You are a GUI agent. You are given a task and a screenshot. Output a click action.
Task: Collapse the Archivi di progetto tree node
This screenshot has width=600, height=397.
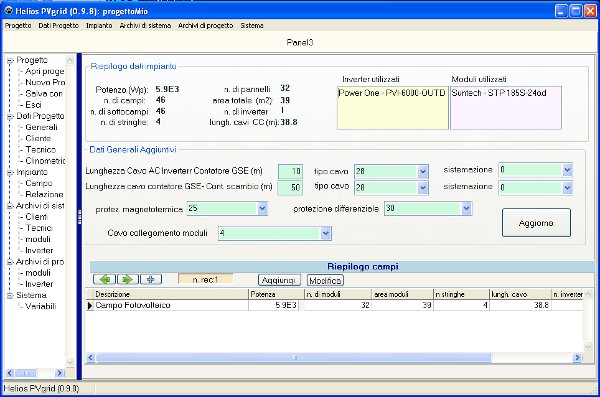10,262
